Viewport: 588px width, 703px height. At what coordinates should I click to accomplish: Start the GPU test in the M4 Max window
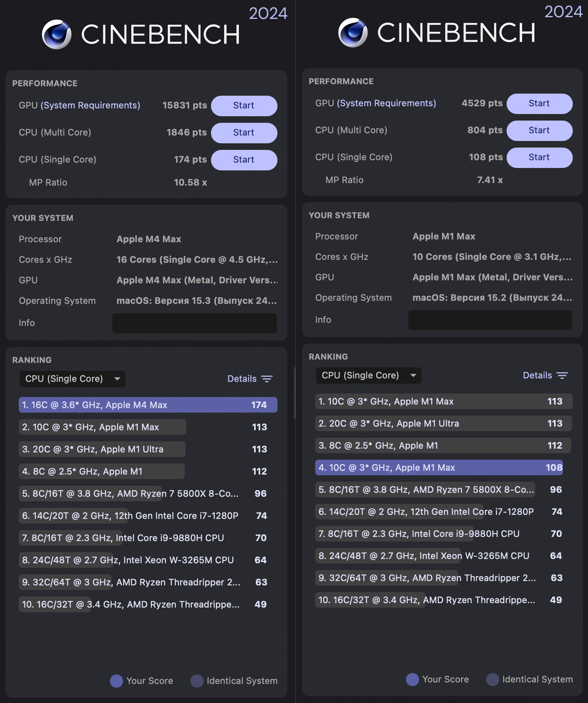pyautogui.click(x=244, y=105)
